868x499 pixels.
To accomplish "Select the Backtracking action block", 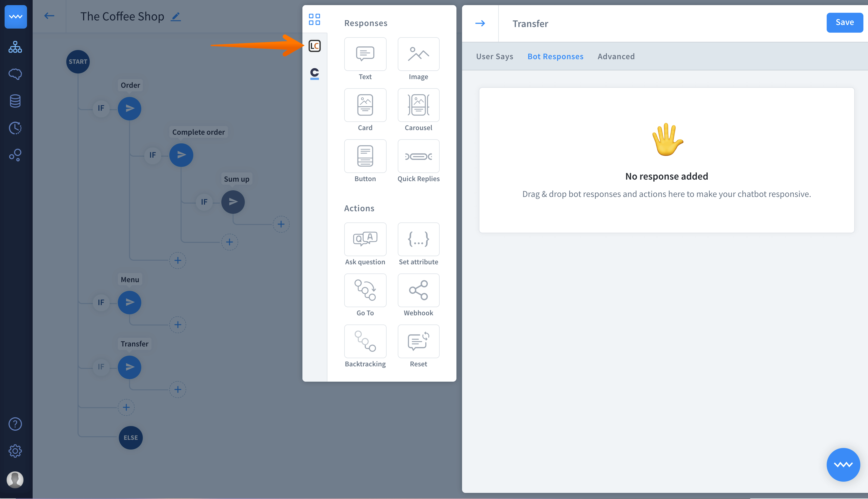I will pos(365,341).
